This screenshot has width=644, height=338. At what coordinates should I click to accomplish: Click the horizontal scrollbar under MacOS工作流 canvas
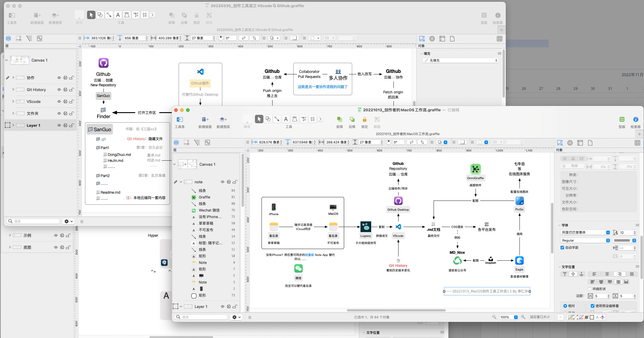[x=396, y=310]
